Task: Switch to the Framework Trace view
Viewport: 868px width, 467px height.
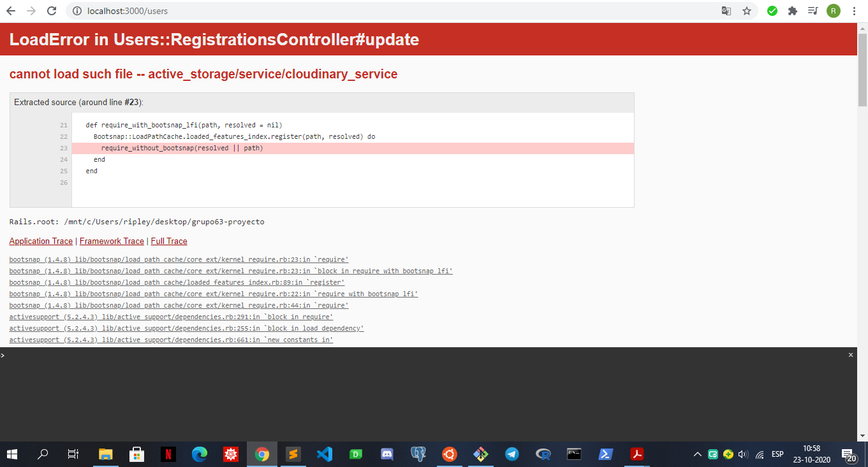Action: 111,241
